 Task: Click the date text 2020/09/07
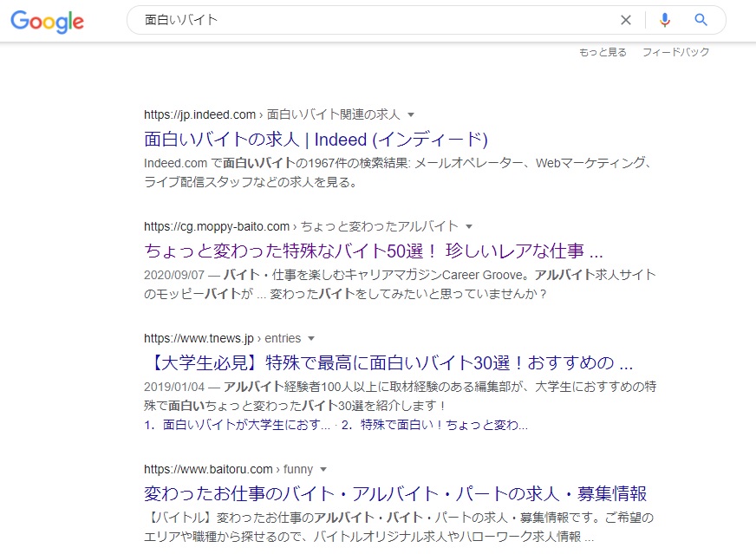[174, 275]
